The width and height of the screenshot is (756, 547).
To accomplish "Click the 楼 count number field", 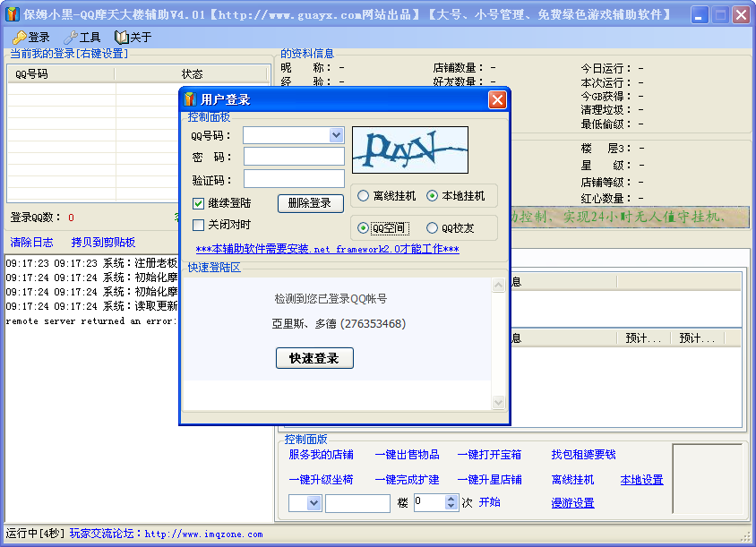I will pyautogui.click(x=430, y=502).
